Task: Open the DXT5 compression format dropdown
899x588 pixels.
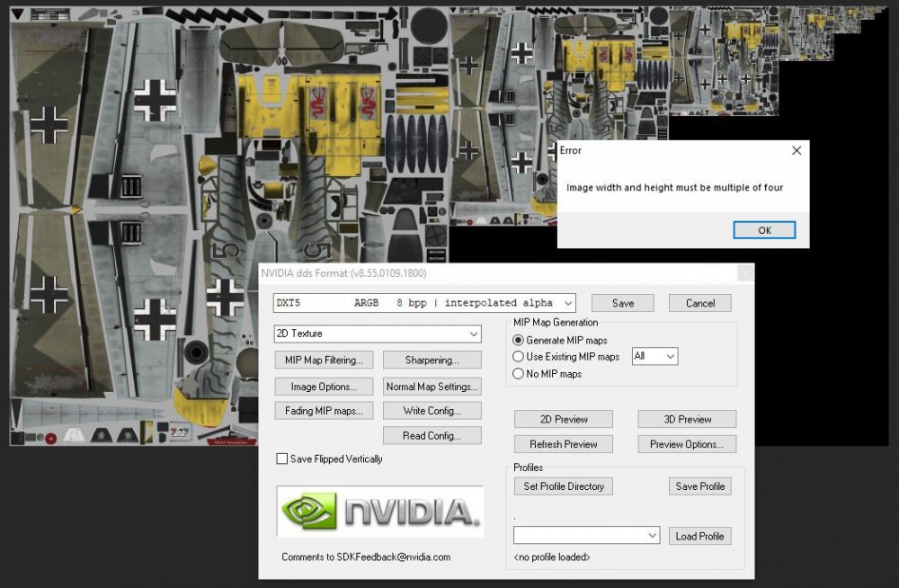Action: [423, 303]
